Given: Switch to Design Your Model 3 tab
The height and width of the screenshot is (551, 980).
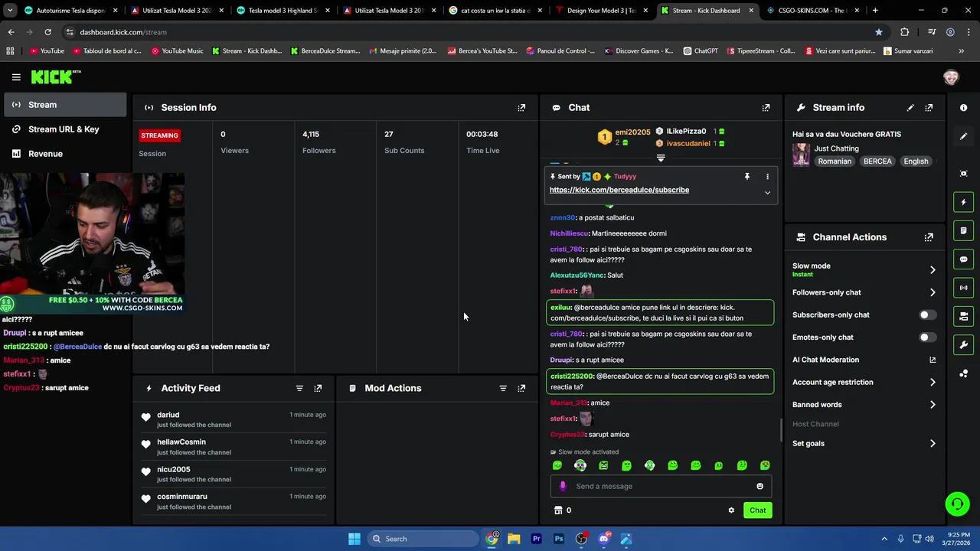Looking at the screenshot, I should tap(602, 11).
